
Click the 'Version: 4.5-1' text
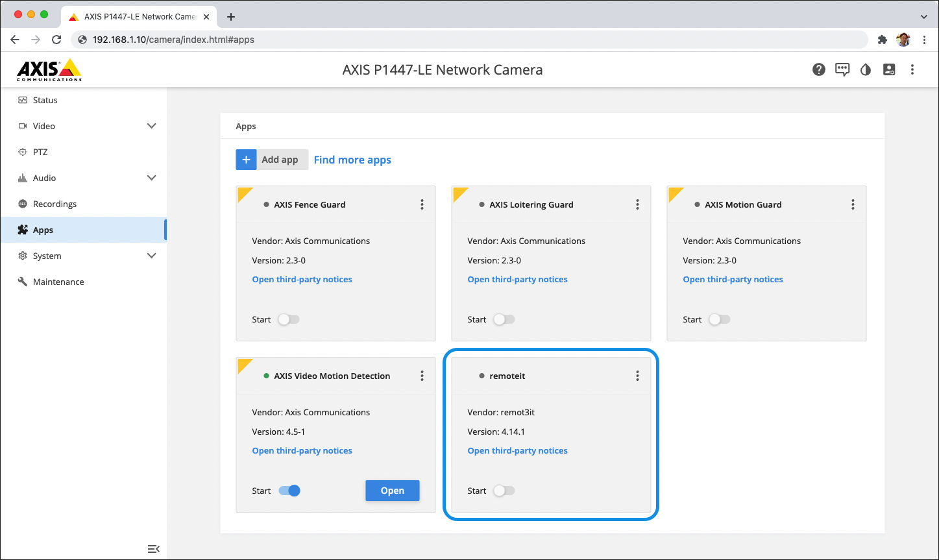pos(278,432)
